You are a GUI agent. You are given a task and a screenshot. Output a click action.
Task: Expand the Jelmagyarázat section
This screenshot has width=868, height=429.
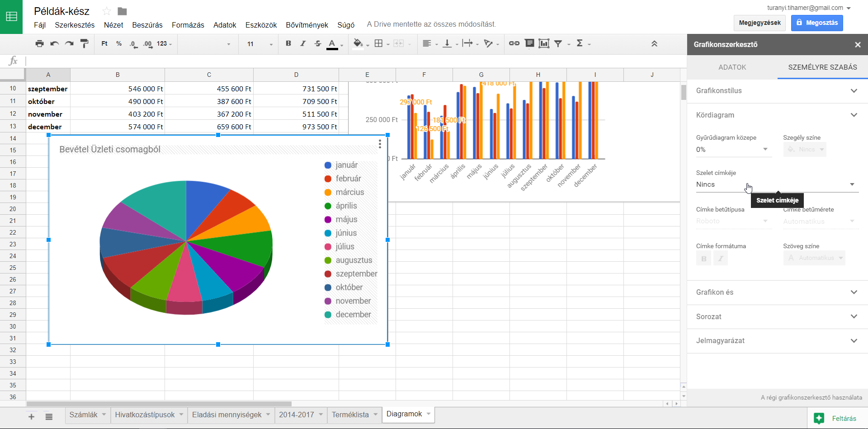[x=777, y=341]
